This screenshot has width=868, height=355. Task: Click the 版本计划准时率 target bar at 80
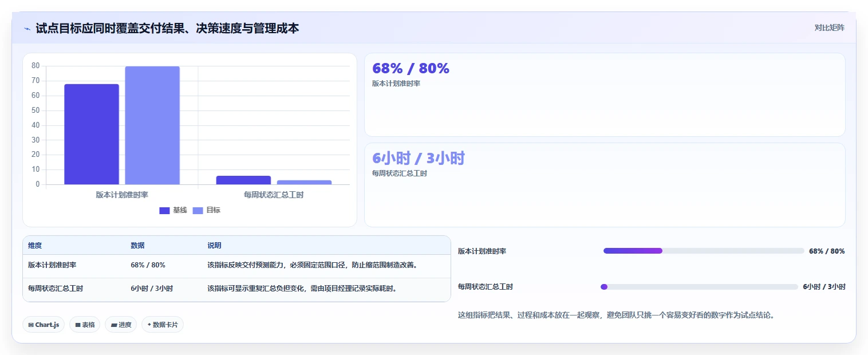pos(152,125)
